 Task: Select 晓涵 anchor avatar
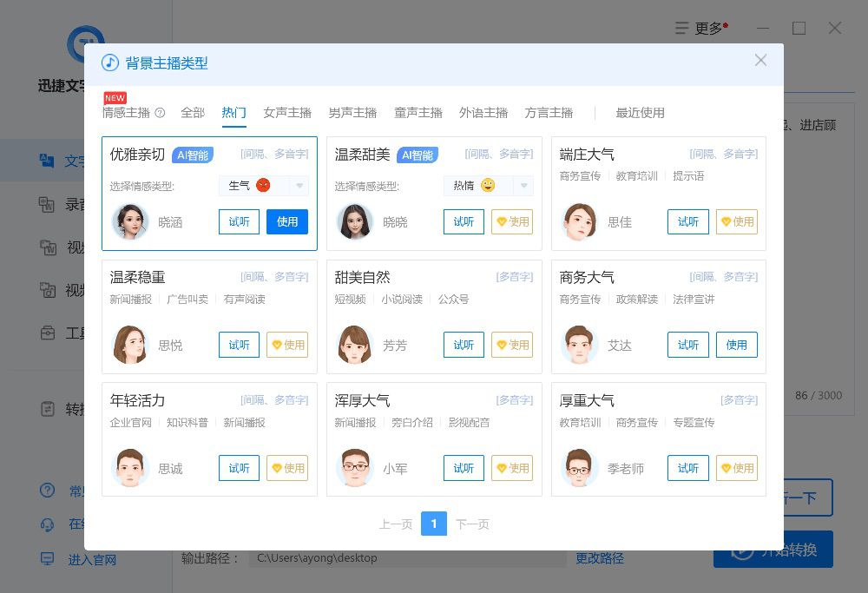[130, 221]
